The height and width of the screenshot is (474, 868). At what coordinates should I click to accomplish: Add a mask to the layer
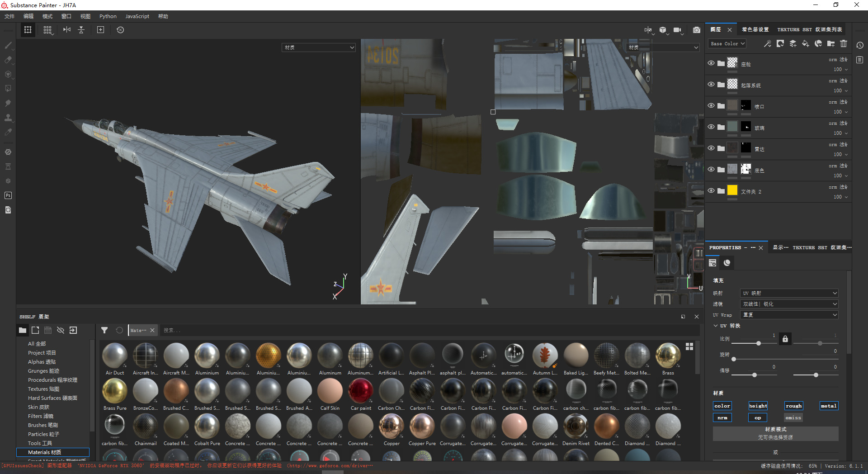(780, 44)
